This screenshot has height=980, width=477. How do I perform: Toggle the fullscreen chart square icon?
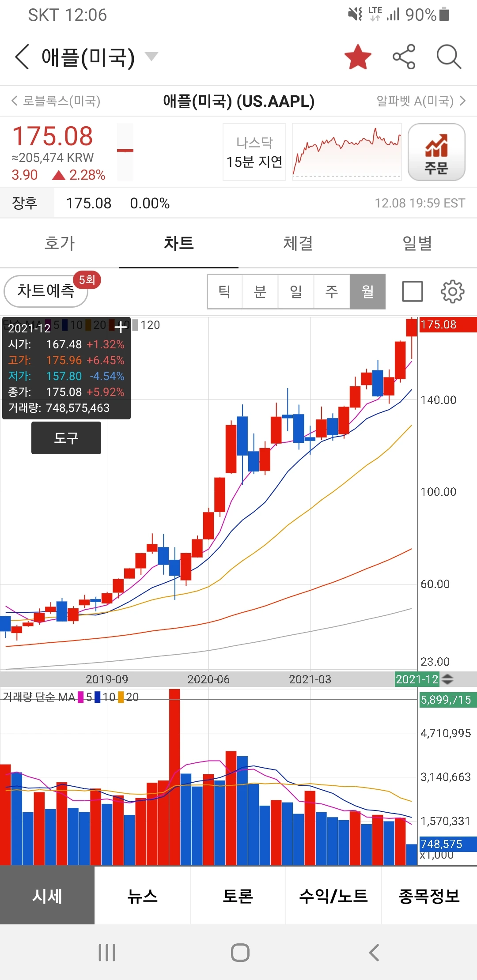(413, 291)
